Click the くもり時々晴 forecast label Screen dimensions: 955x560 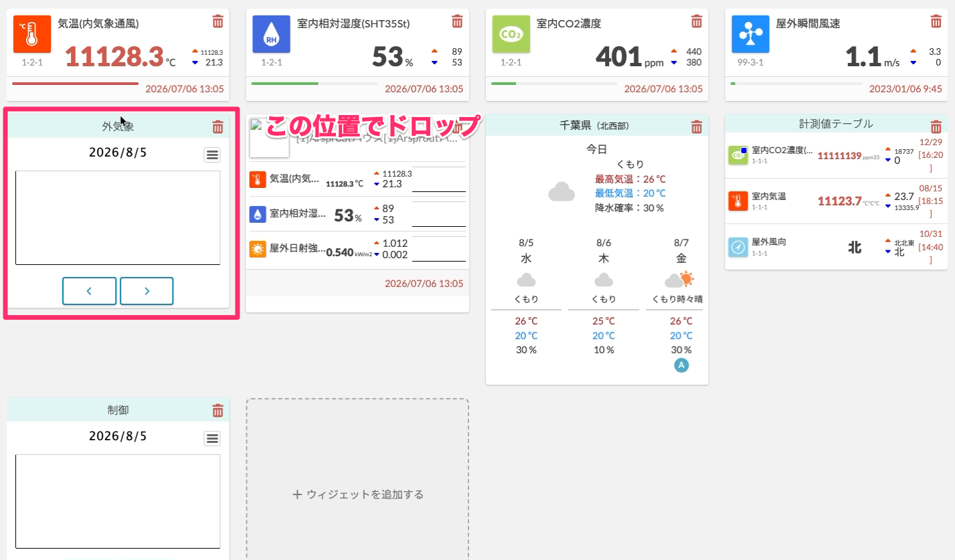pos(678,299)
